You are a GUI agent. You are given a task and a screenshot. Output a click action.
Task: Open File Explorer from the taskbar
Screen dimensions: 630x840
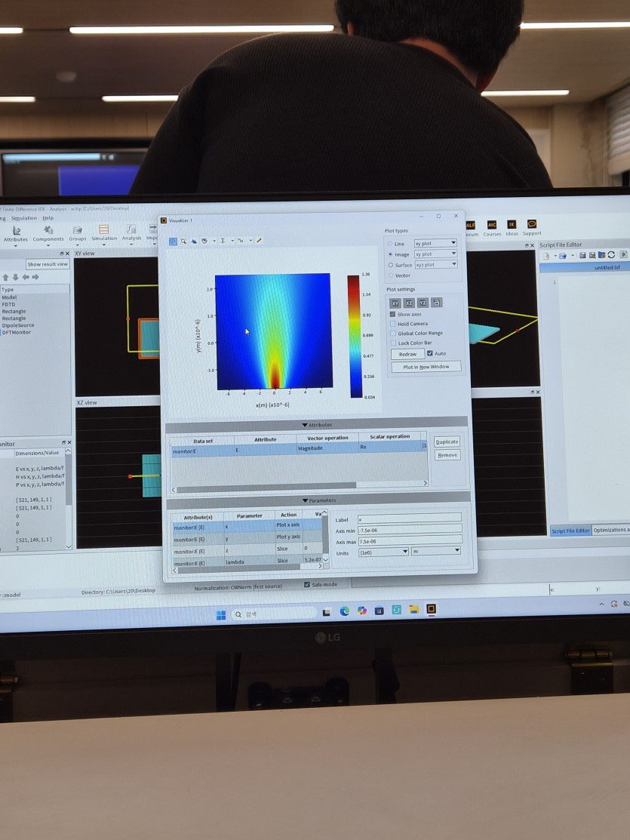pyautogui.click(x=413, y=610)
